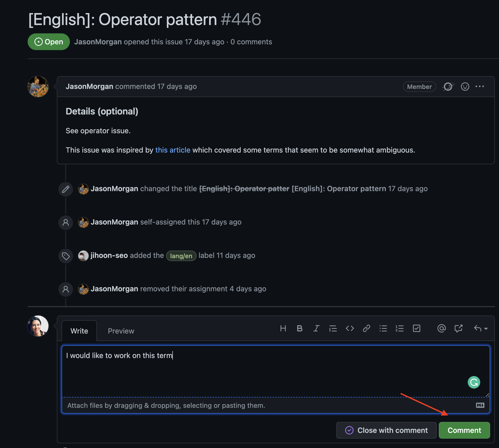Select the Write tab

coord(79,331)
